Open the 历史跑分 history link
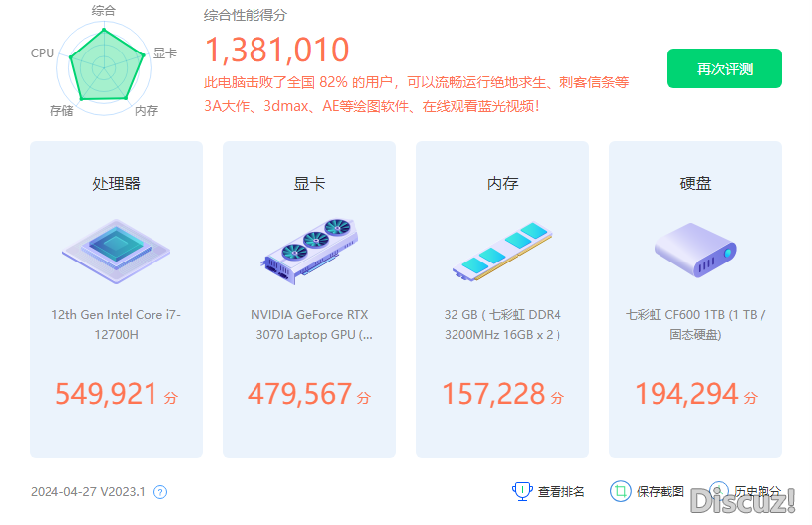 758,491
